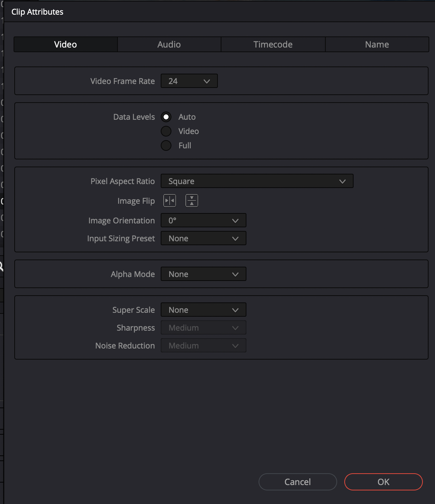This screenshot has height=504, width=435.
Task: Confirm changes with OK button
Action: click(384, 482)
